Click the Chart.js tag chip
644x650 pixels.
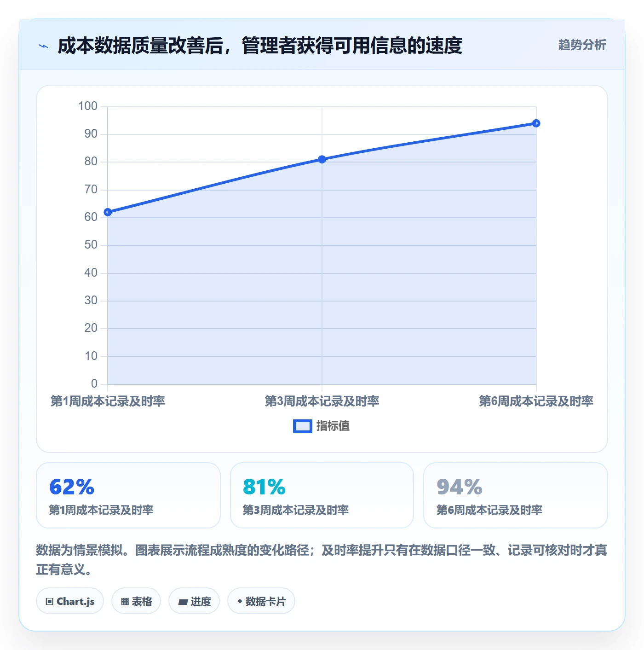(70, 601)
